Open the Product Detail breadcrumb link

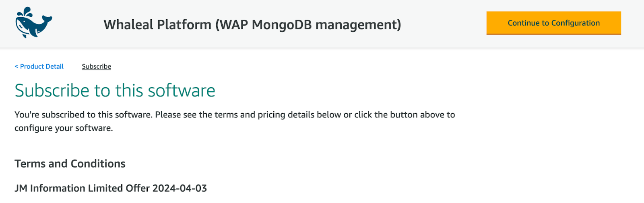(39, 66)
